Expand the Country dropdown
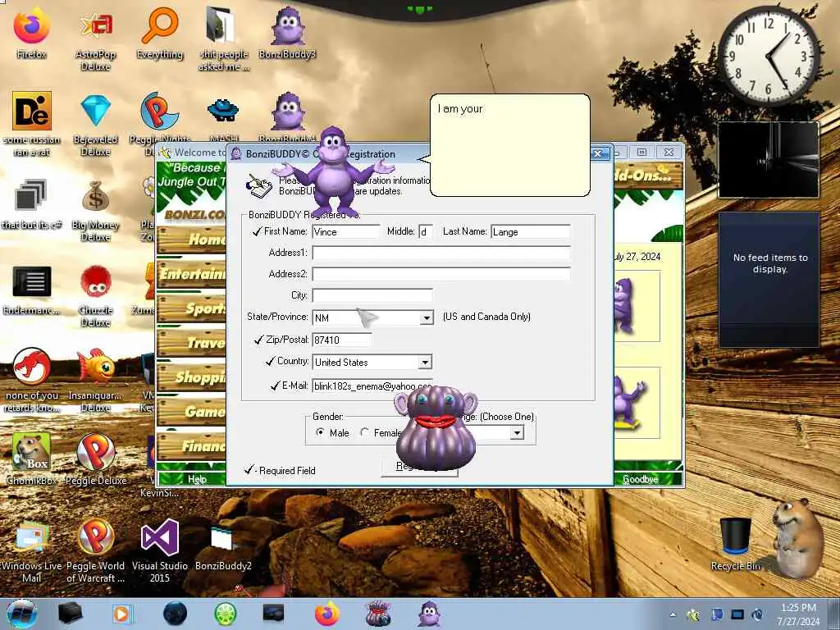This screenshot has width=840, height=630. (425, 362)
